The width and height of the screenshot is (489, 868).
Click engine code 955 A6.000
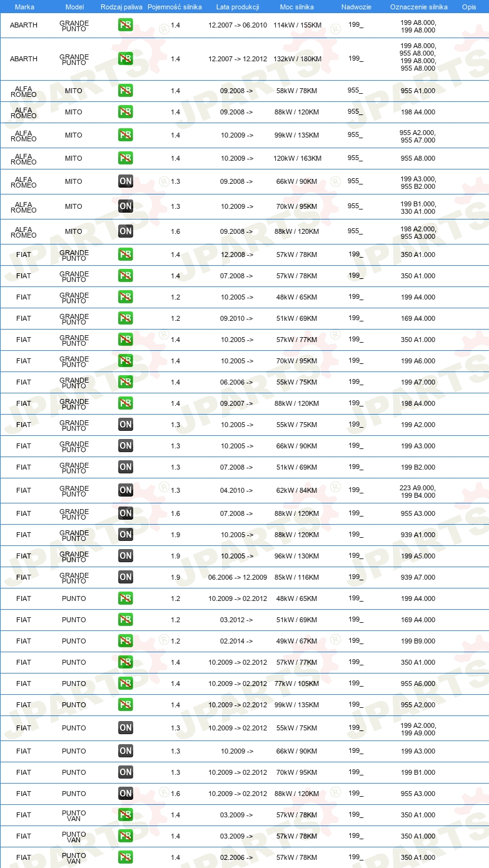[418, 684]
